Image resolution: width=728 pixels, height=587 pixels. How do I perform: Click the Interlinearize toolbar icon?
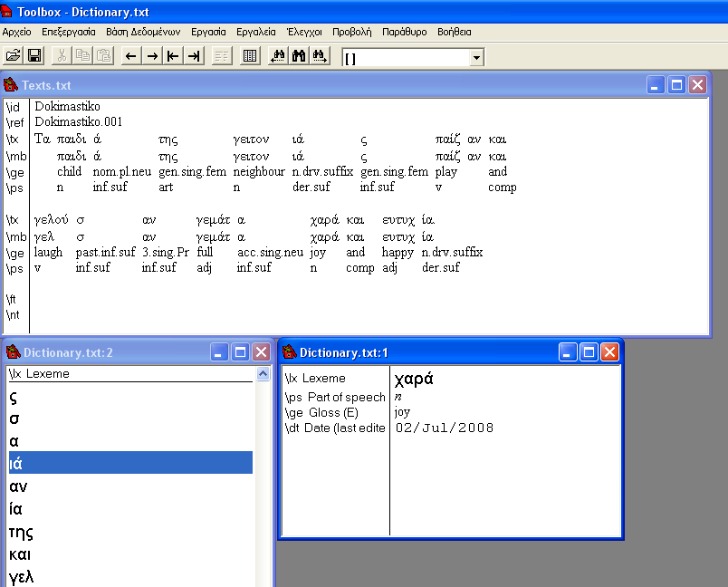(222, 56)
